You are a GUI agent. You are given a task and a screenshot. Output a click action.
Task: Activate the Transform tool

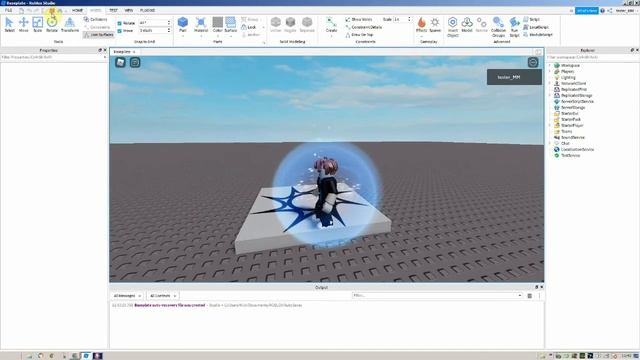pyautogui.click(x=70, y=24)
